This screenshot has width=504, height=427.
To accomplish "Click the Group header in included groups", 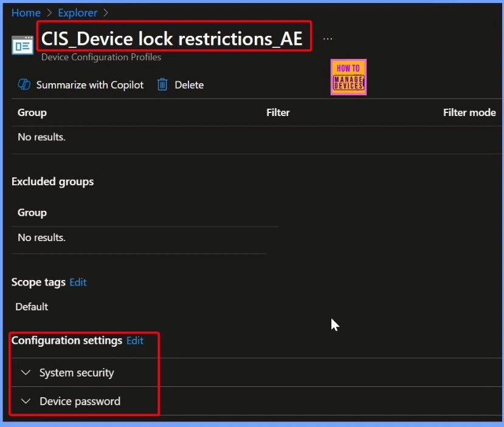I will [x=32, y=113].
